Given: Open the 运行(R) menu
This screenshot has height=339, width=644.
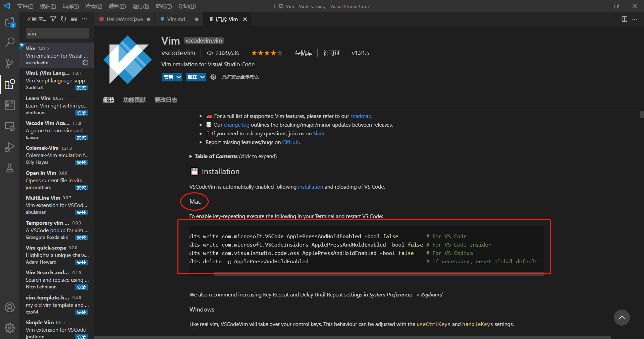Looking at the screenshot, I should [x=141, y=6].
